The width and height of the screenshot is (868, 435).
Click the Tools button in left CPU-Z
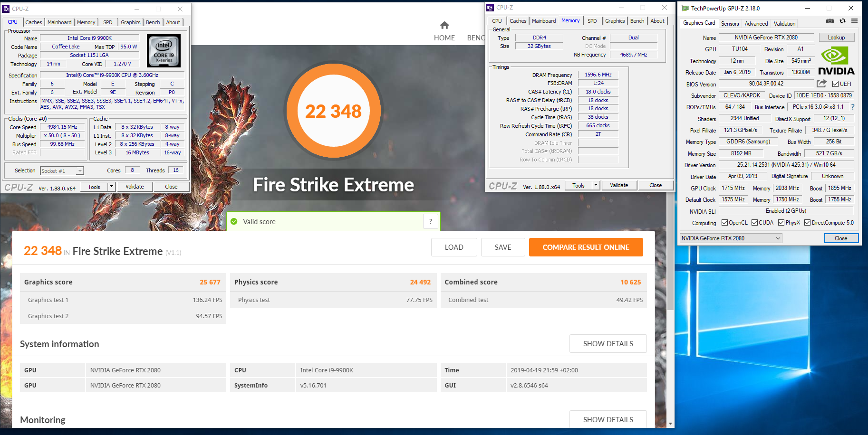click(x=94, y=187)
